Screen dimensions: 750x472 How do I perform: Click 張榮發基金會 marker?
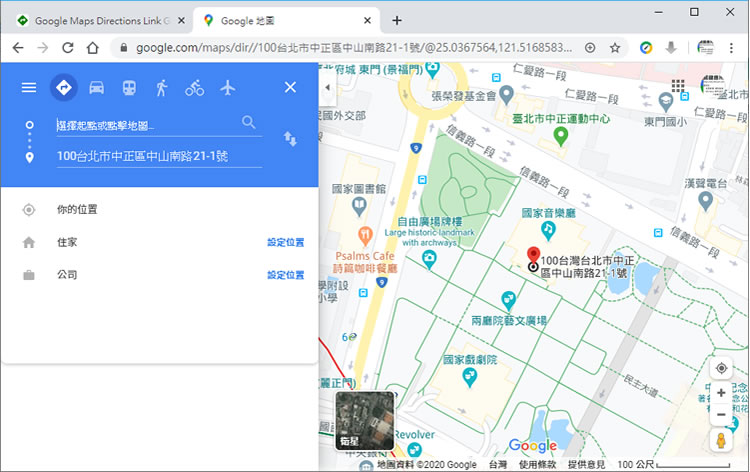(x=507, y=95)
